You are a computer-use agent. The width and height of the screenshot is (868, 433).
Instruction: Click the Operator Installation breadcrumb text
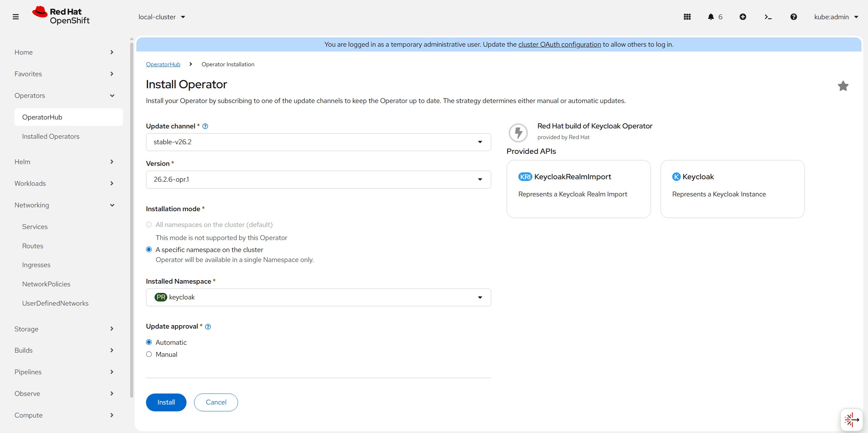click(x=228, y=64)
